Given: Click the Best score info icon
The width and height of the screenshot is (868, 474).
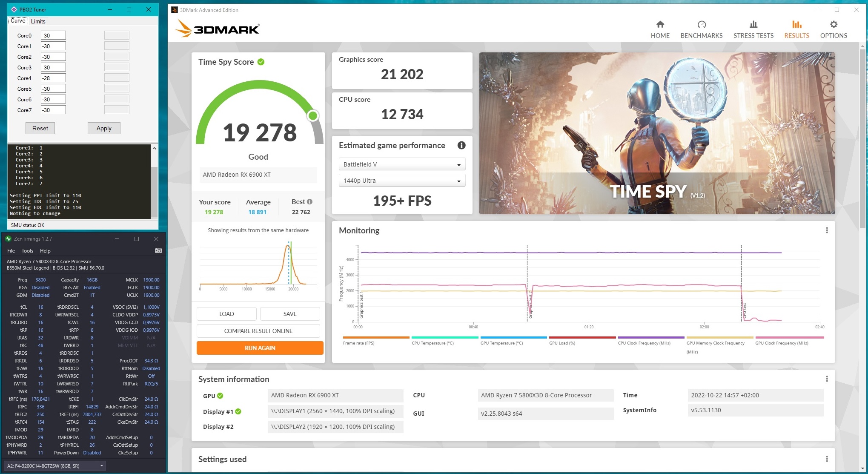Looking at the screenshot, I should tap(309, 202).
